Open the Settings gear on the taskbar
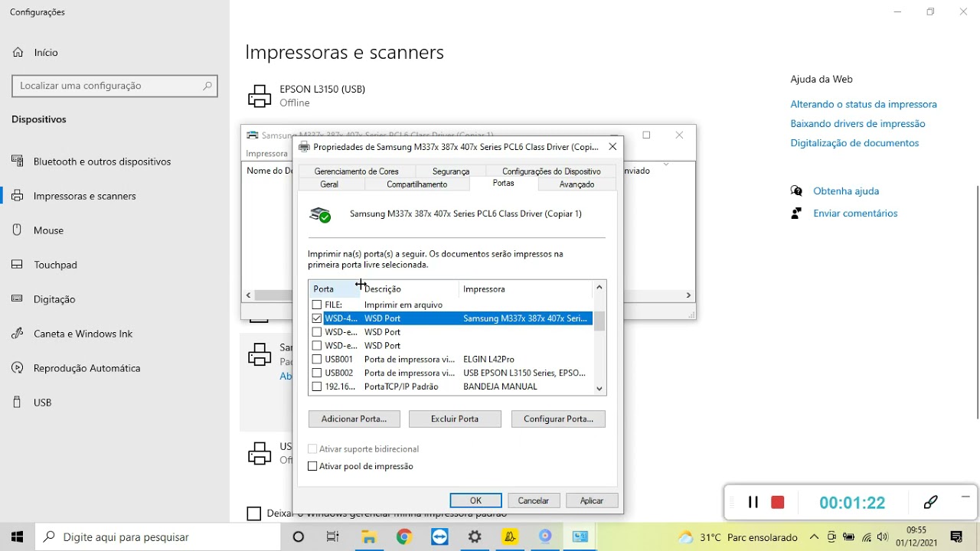The image size is (980, 551). [475, 537]
